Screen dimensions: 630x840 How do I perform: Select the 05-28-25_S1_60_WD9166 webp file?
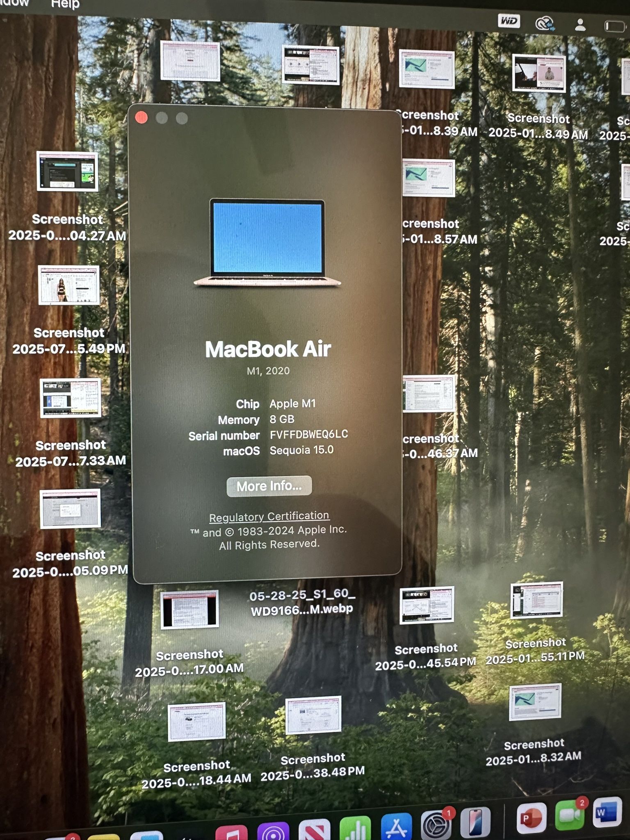point(302,603)
